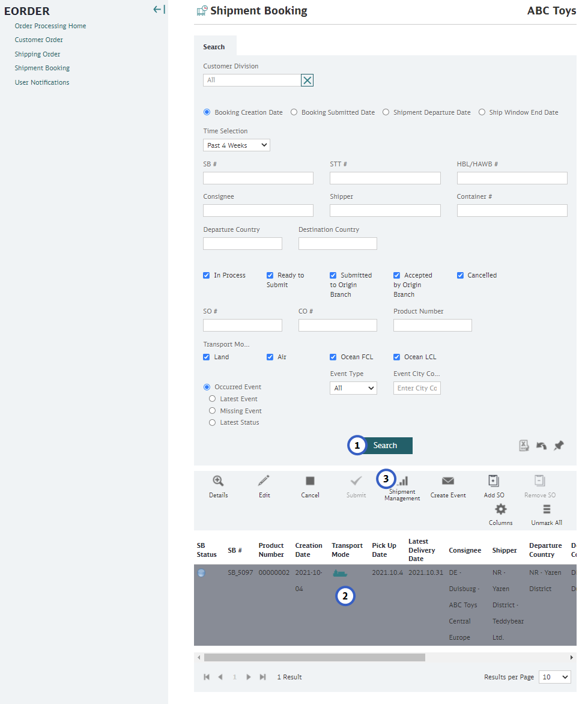Click the right arrow of the horizontal scrollbar

(x=571, y=657)
